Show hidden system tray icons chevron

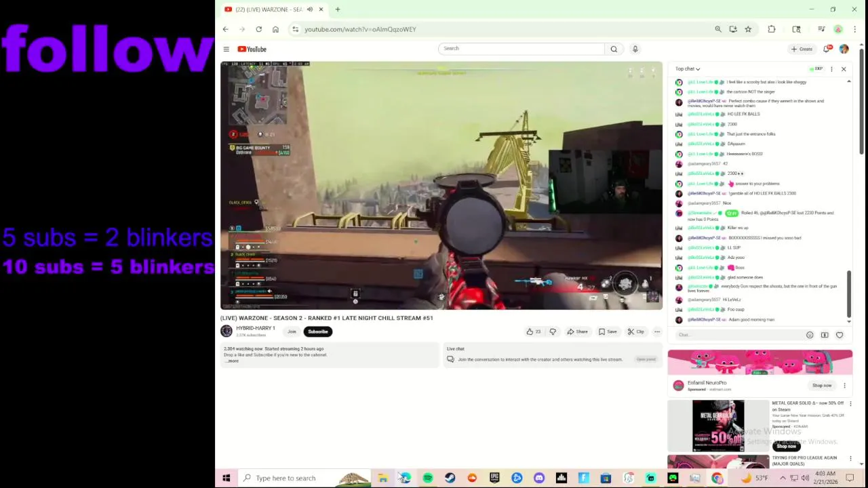pyautogui.click(x=783, y=478)
